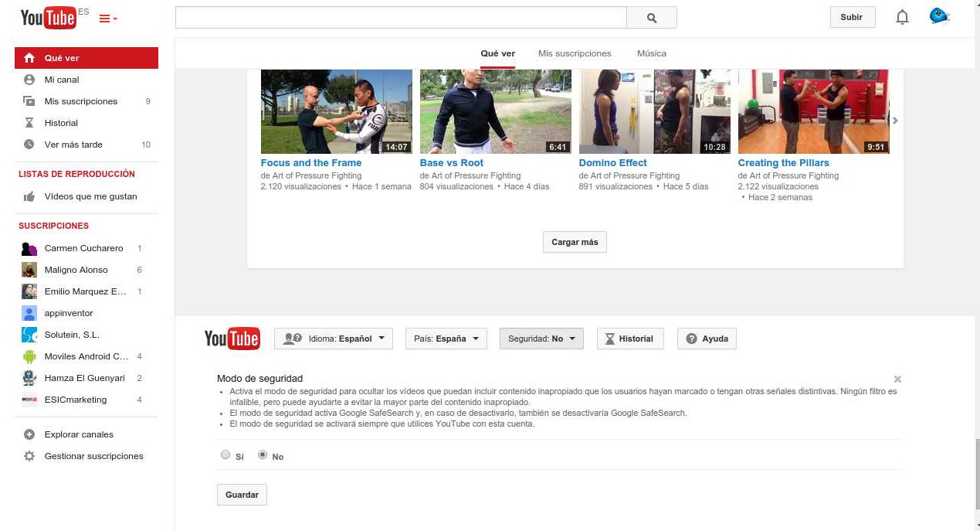Open the user avatar account icon
The width and height of the screenshot is (980, 531).
(x=939, y=16)
